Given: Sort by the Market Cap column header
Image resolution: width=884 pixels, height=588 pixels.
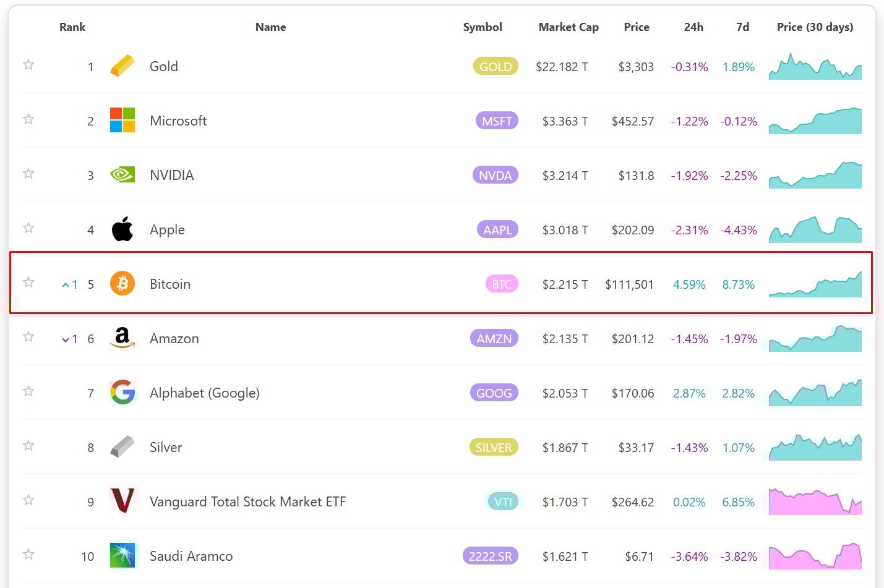Looking at the screenshot, I should coord(569,27).
